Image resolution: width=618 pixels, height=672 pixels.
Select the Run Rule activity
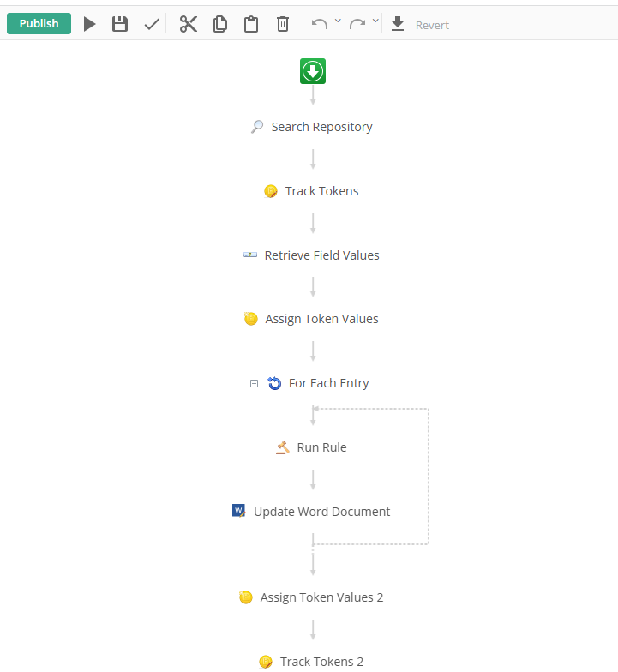312,447
